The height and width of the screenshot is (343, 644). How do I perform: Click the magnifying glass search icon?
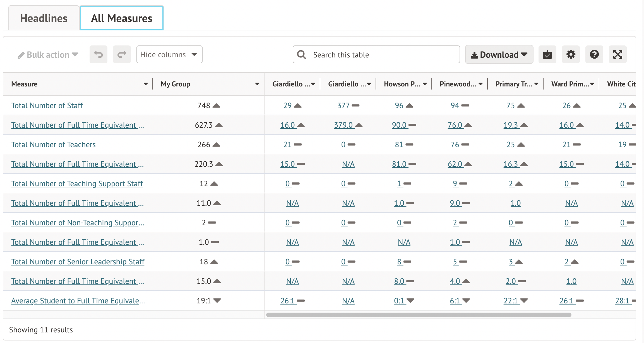tap(301, 54)
